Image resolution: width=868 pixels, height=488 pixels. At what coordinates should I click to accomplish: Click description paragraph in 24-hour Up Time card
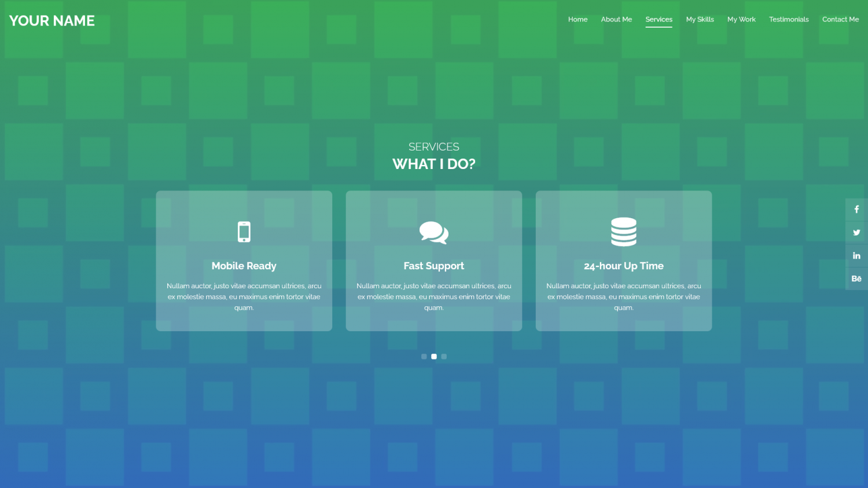coord(624,297)
